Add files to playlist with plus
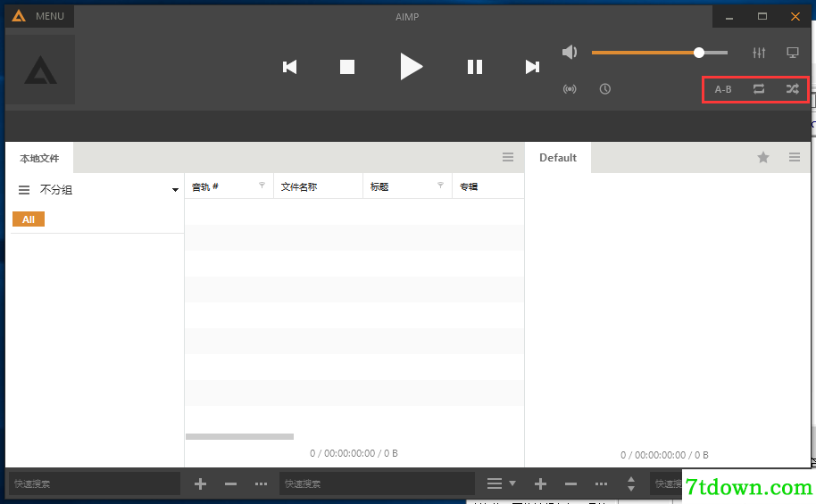Image resolution: width=816 pixels, height=504 pixels. (x=540, y=484)
